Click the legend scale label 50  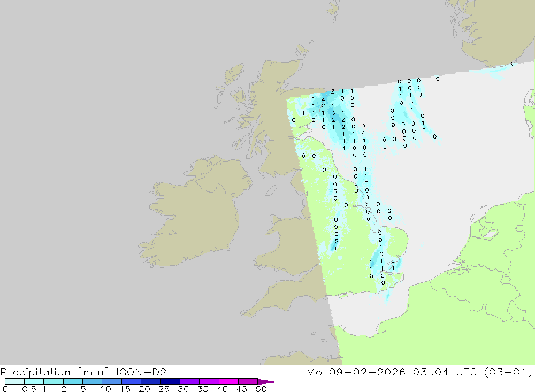(262, 389)
